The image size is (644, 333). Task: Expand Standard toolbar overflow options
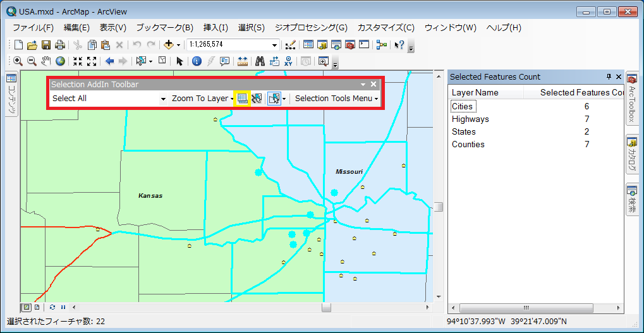(x=411, y=47)
